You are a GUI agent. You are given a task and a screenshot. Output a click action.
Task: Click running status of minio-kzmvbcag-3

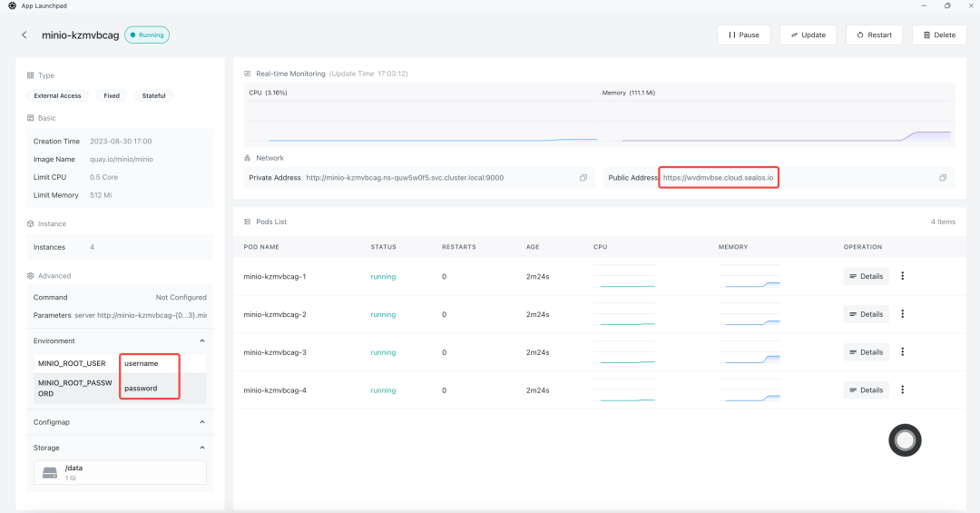tap(383, 353)
